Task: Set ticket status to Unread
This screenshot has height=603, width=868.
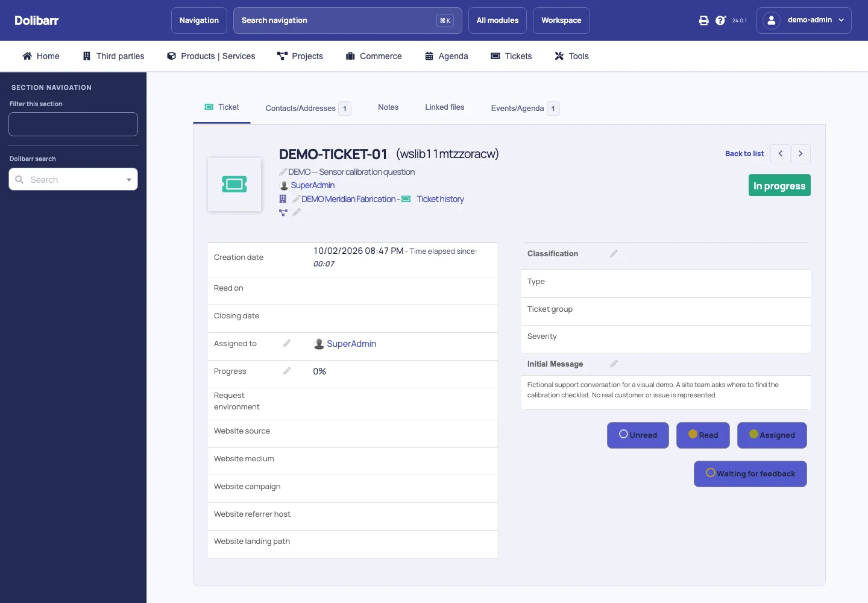Action: pyautogui.click(x=638, y=435)
